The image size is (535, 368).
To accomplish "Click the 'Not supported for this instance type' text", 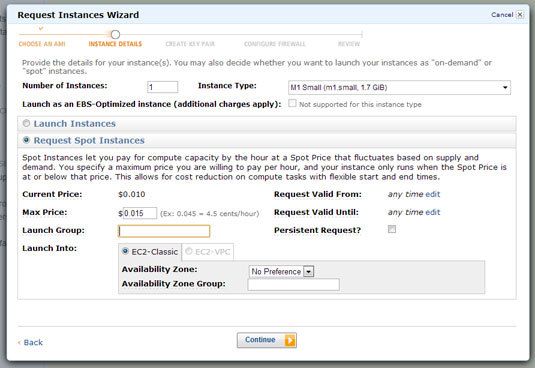I will click(x=360, y=105).
